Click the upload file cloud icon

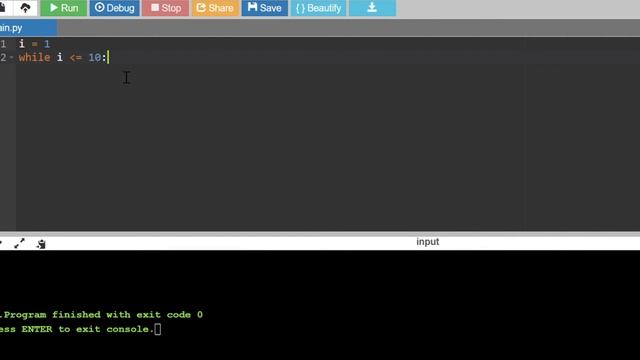click(x=25, y=8)
